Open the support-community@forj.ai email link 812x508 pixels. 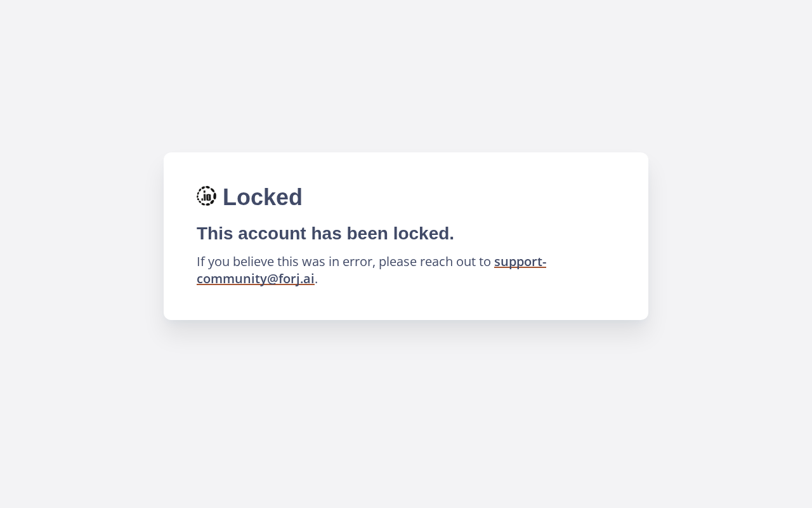pos(520,262)
